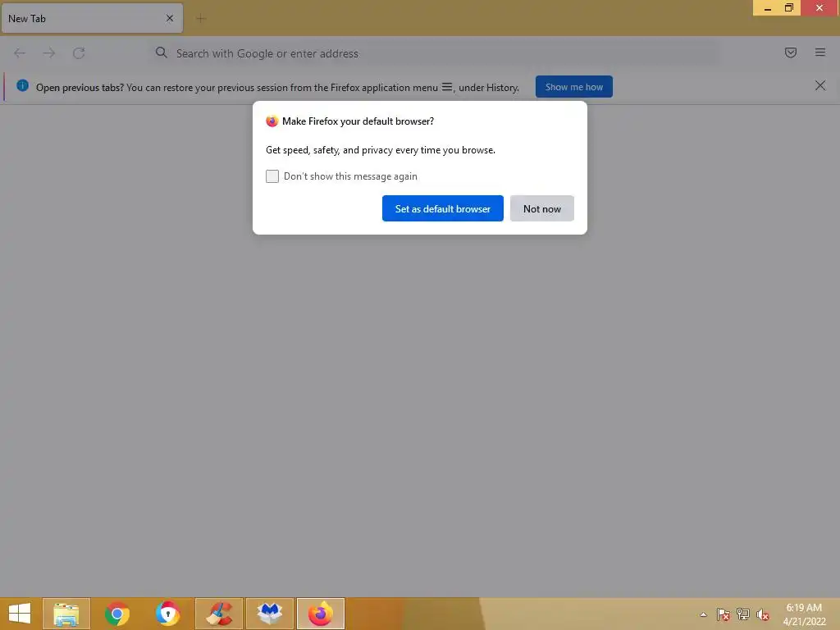Click the Firefox back arrow

coord(20,53)
